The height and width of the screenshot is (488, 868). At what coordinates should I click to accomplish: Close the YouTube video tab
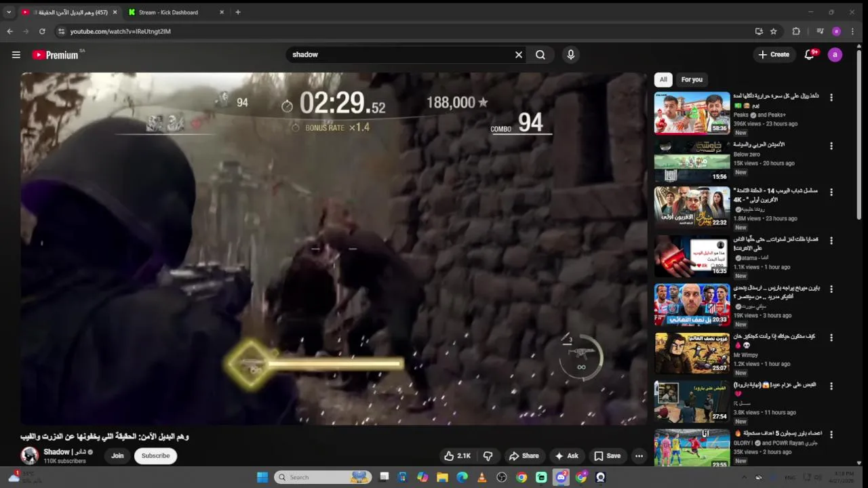(x=115, y=12)
